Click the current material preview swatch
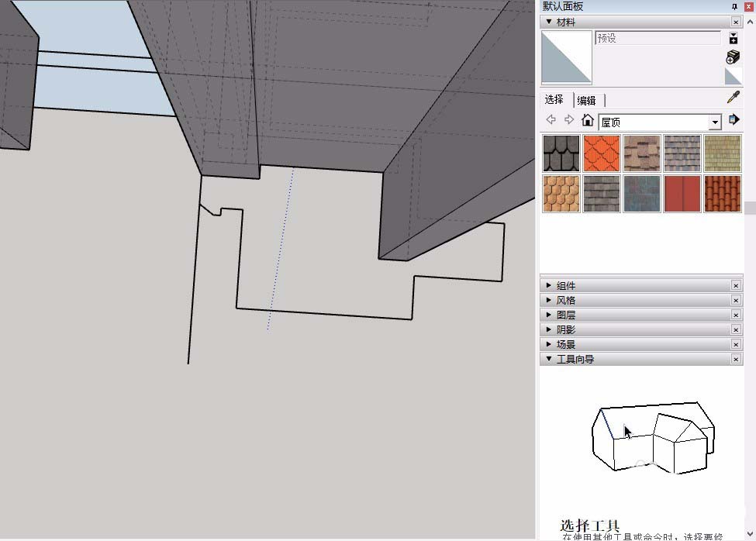This screenshot has height=541, width=756. pyautogui.click(x=567, y=57)
